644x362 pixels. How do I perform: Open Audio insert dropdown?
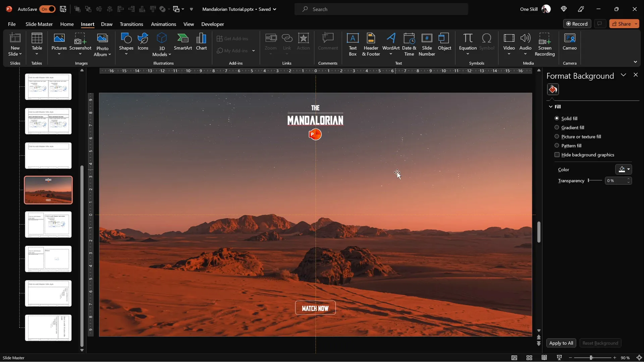click(x=525, y=54)
